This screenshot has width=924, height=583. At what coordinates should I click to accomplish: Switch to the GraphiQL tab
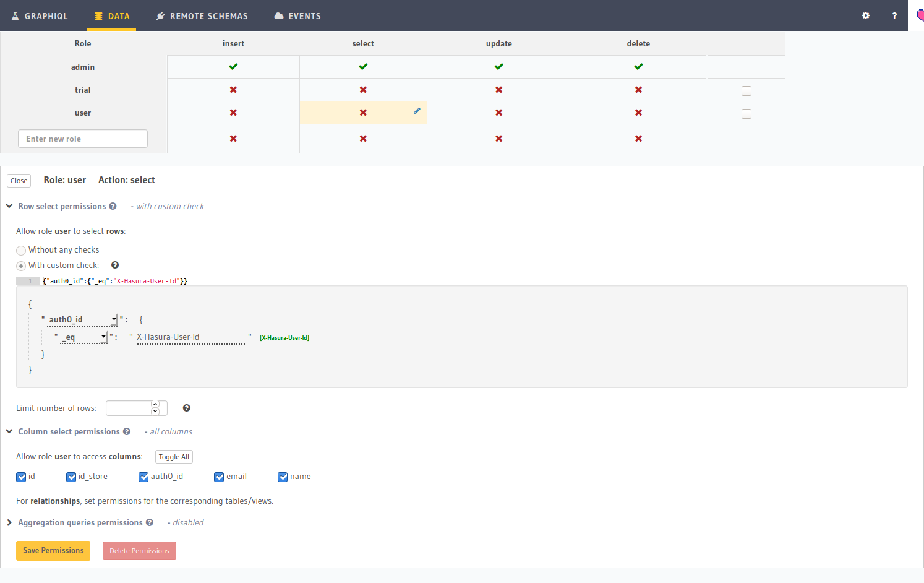tap(40, 16)
